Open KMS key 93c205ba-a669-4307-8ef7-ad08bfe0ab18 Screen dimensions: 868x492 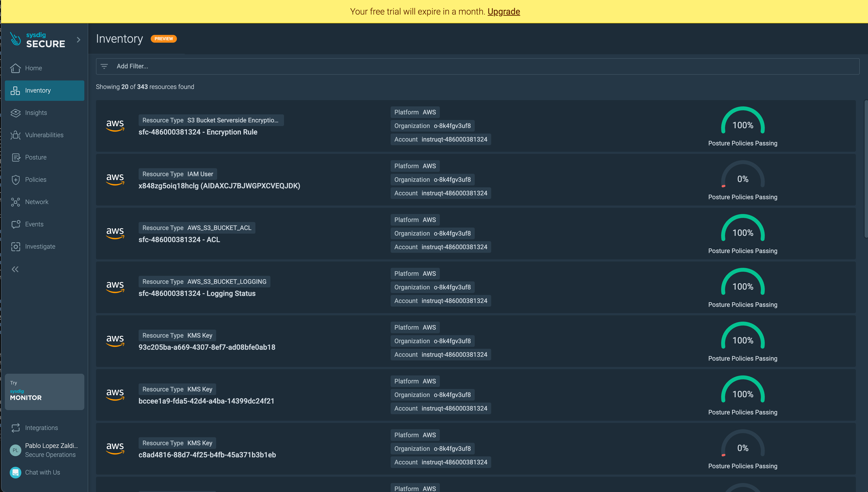click(x=207, y=347)
